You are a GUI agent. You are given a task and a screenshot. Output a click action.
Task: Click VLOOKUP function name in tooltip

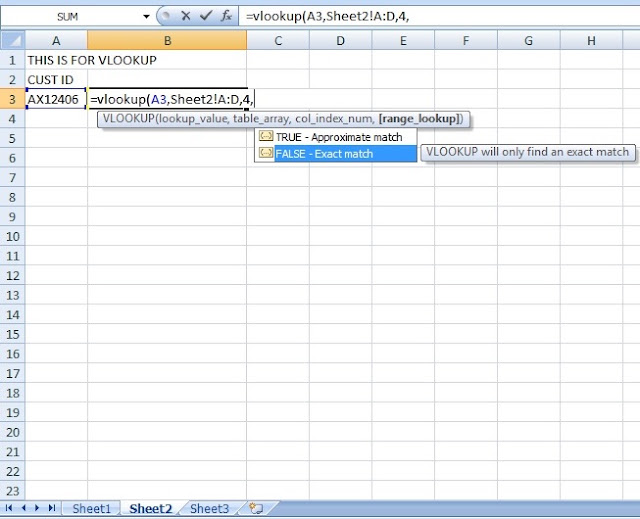pyautogui.click(x=128, y=119)
